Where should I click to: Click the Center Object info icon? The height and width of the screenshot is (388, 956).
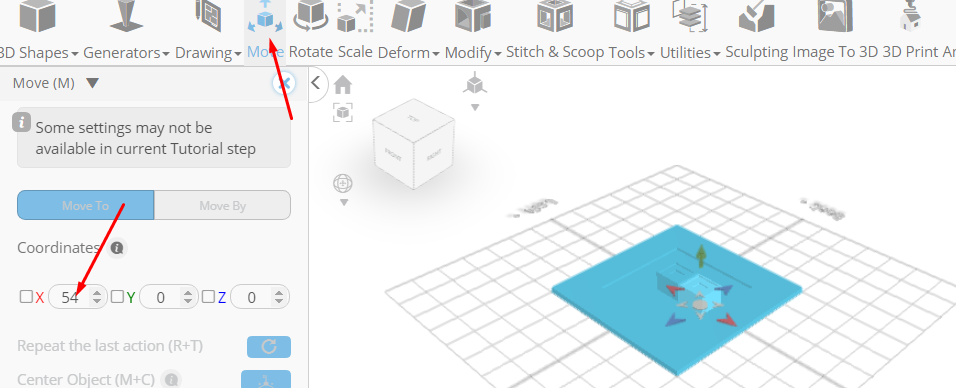[x=171, y=379]
